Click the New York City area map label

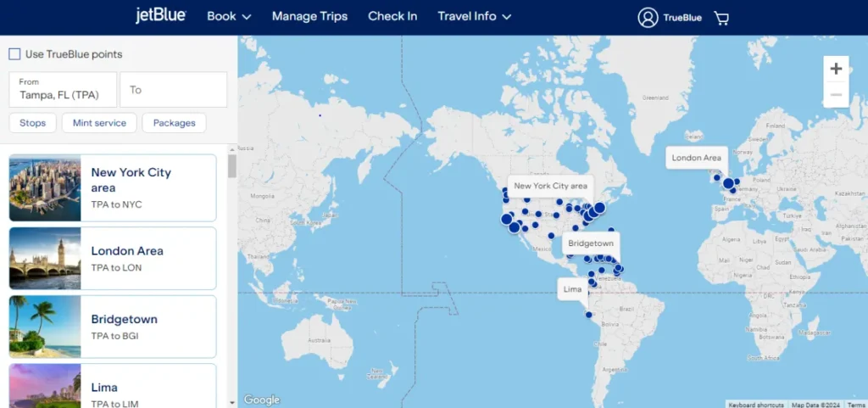click(x=550, y=186)
